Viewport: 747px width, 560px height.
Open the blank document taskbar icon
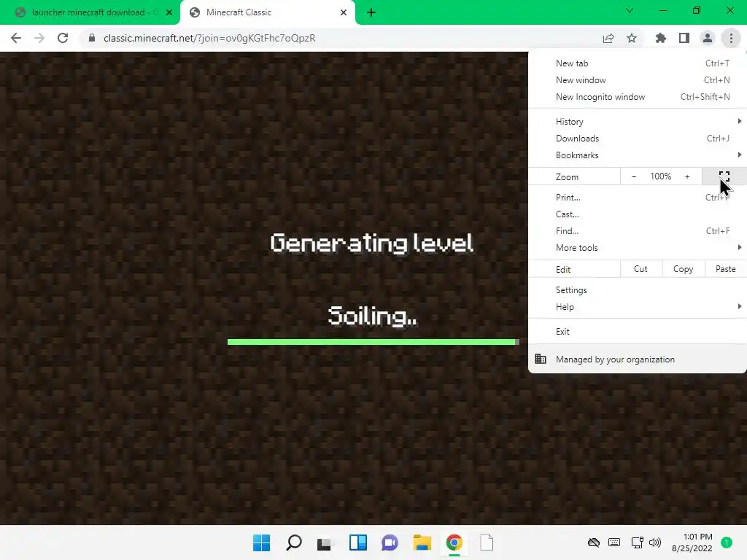coord(487,542)
